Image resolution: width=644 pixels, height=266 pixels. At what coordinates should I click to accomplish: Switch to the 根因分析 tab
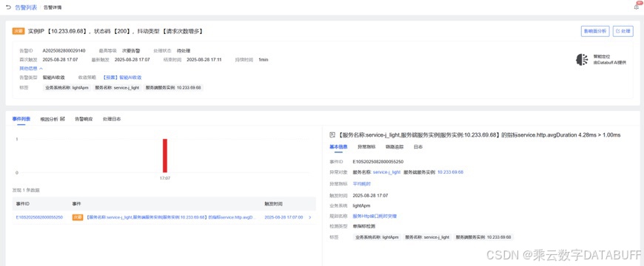coord(50,119)
